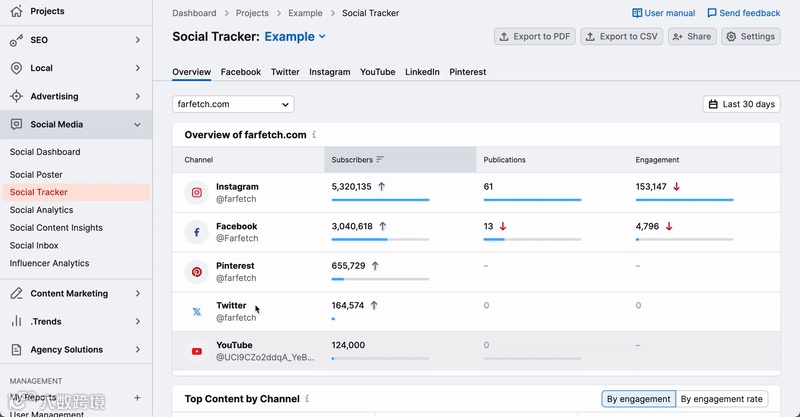800x417 pixels.
Task: Open the Last 30 days date picker
Action: click(x=741, y=104)
